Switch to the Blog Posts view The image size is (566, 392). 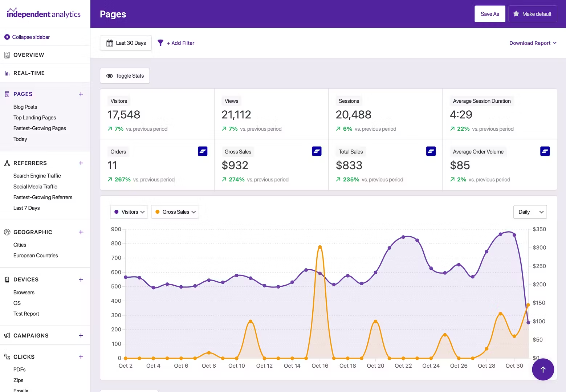click(x=25, y=107)
